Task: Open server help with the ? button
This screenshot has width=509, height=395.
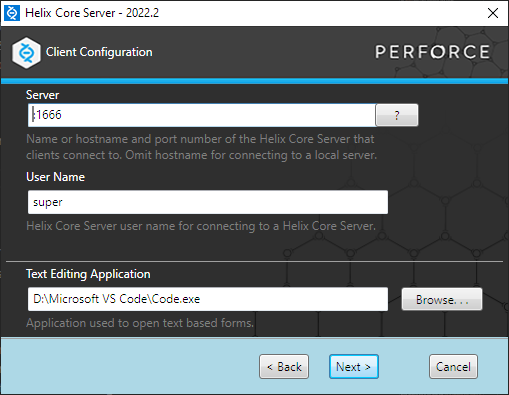Action: pyautogui.click(x=397, y=115)
